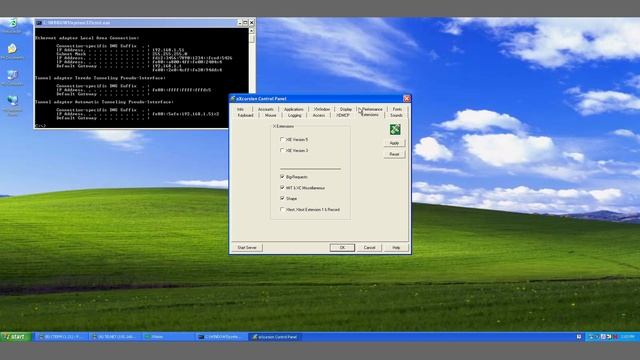Click the Subnet Mask line in command prompt
640x360 pixels.
(122, 54)
